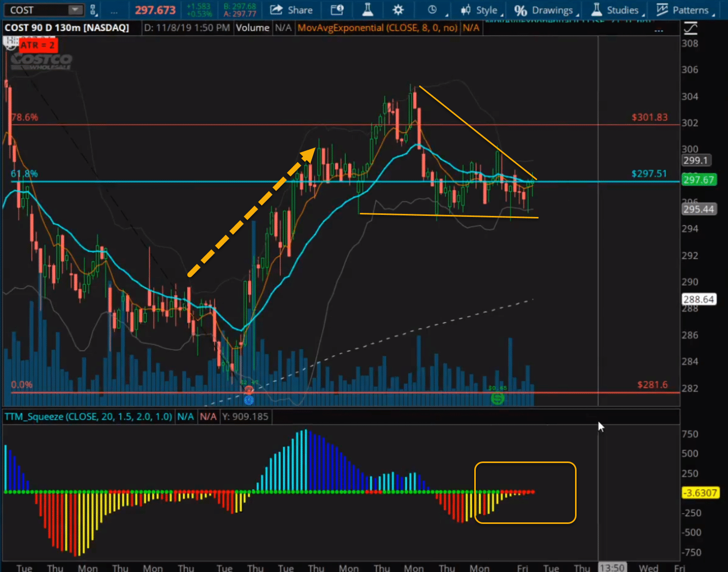Viewport: 728px width, 572px height.
Task: Click the $301.83 Fibonacci level label
Action: (x=649, y=117)
